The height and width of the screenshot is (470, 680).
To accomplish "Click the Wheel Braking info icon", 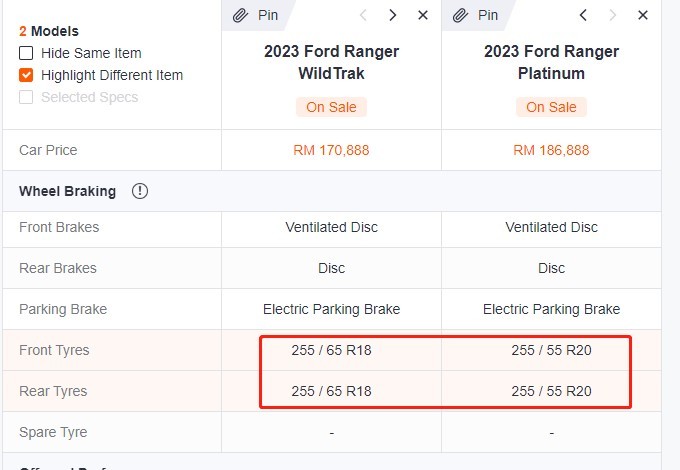I will 140,191.
